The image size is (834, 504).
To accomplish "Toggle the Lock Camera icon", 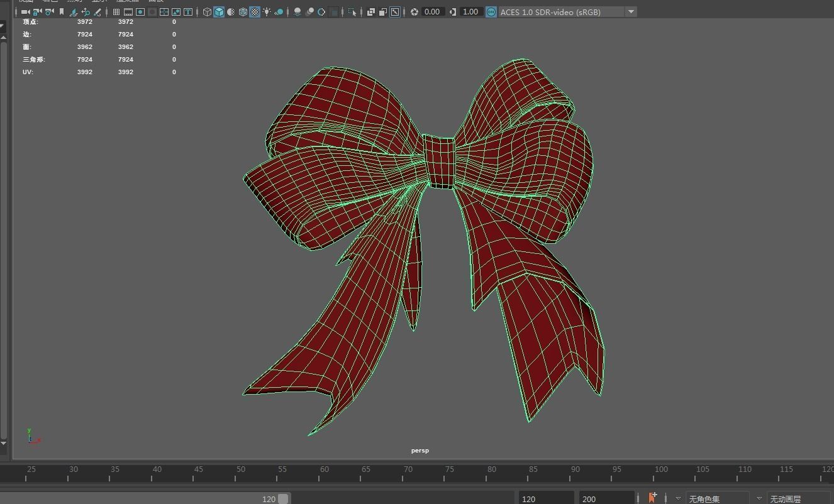I will (x=36, y=12).
